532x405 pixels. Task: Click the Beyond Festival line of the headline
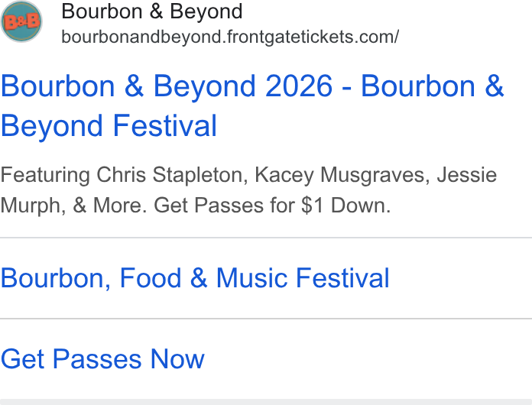[x=109, y=126]
